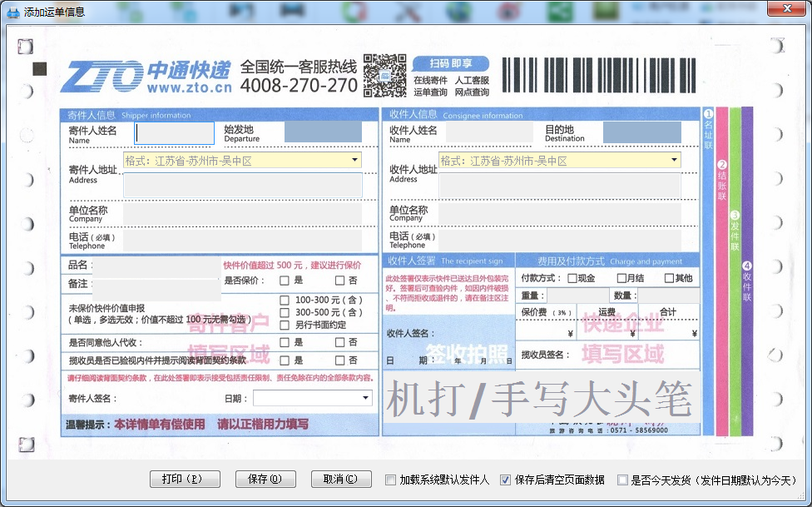Check 是 for 是否保价

tap(285, 281)
